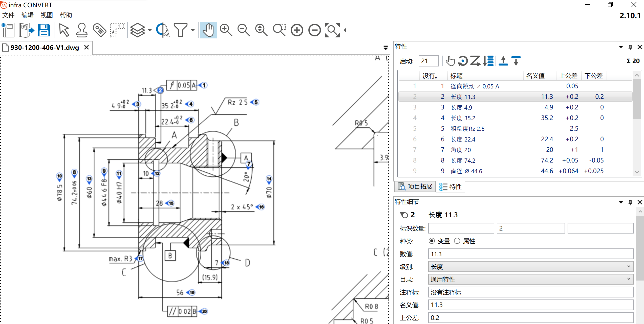The width and height of the screenshot is (644, 324).
Task: Click the zoom out magnifier icon
Action: pyautogui.click(x=244, y=30)
